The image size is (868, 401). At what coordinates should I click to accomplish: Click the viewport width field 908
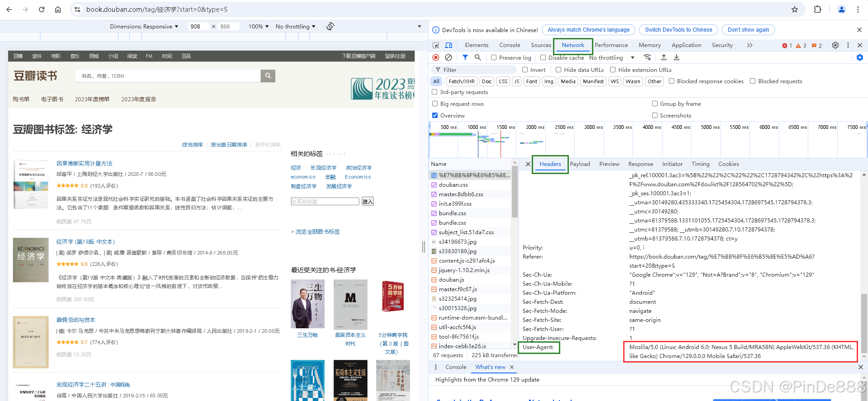[x=199, y=27]
